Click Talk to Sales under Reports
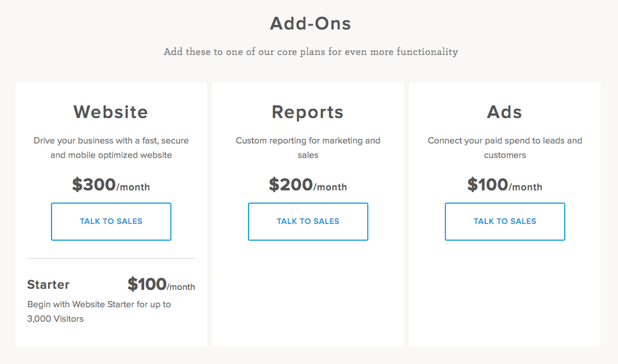 [308, 222]
